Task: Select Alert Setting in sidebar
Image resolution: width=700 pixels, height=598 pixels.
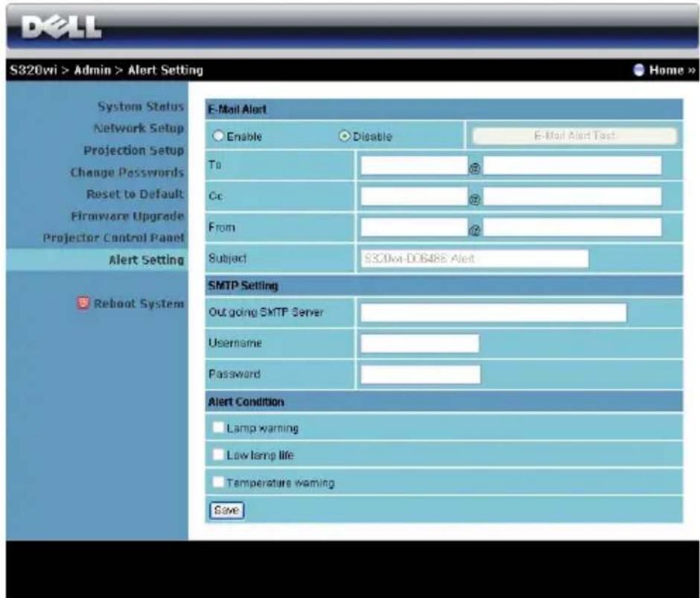Action: tap(146, 259)
